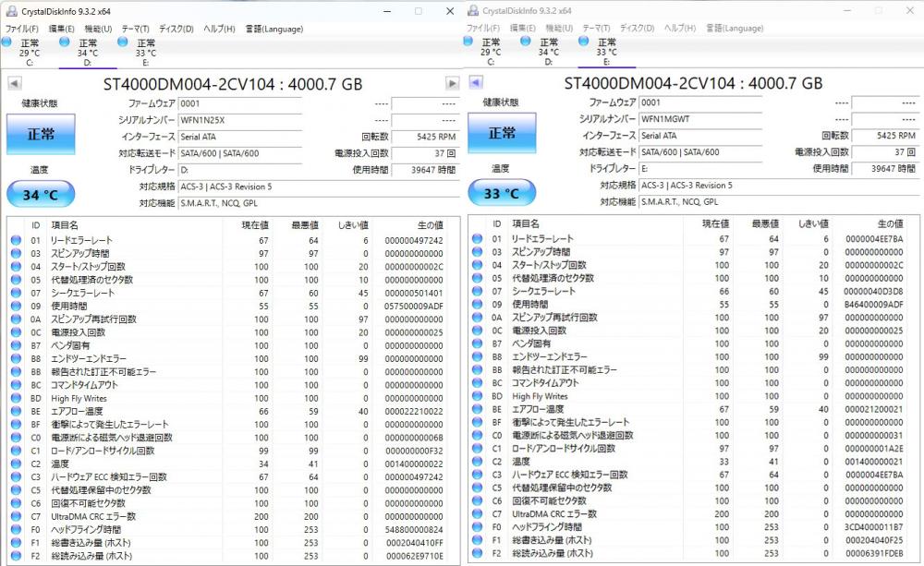Click blue status dot for row C2 温度 in left window
924x566 pixels.
17,464
